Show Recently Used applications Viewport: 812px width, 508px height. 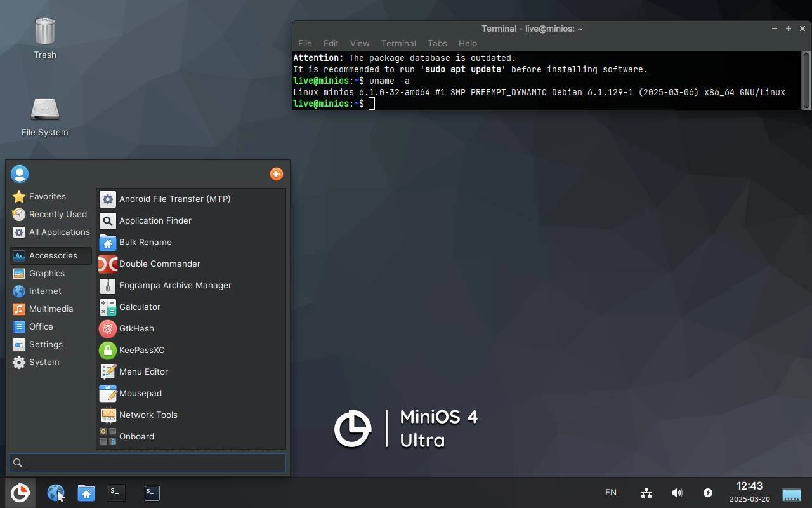51,214
